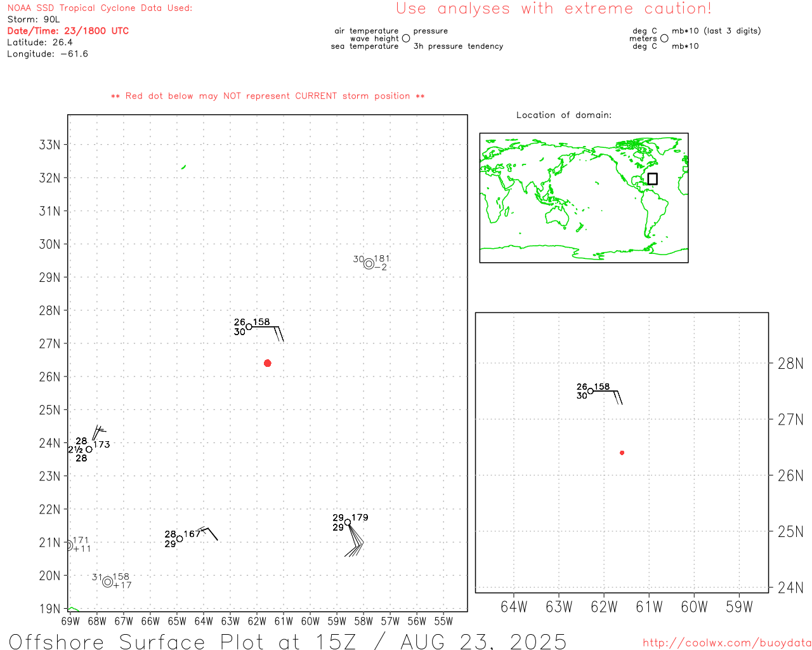Click the '59W' label on inset map

pos(739,607)
